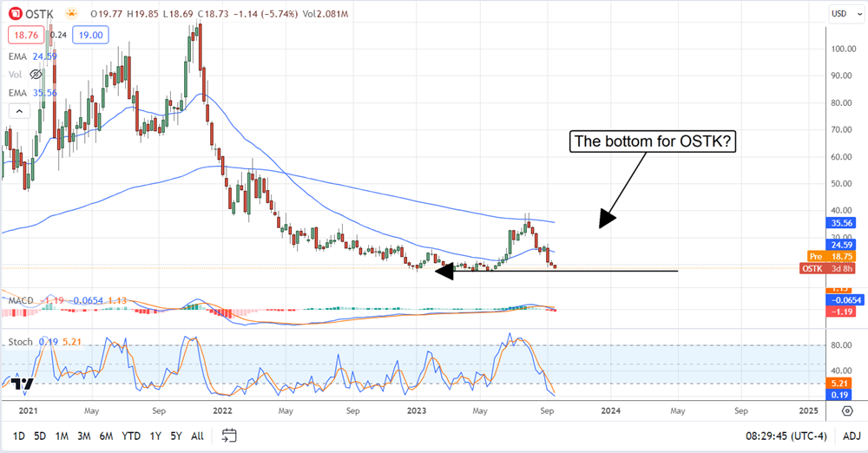Click the OSTK 3d 8h countdown label
This screenshot has width=868, height=453.
(x=827, y=268)
